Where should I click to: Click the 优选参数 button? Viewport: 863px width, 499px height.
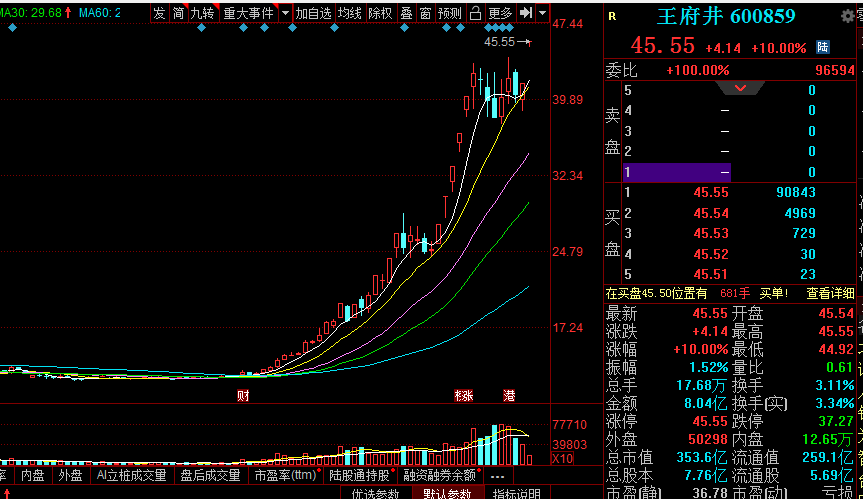376,493
